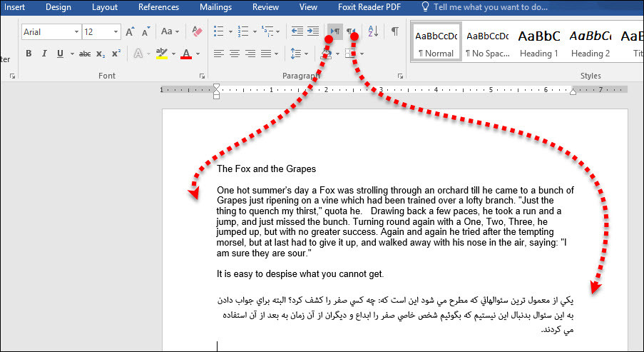This screenshot has height=352, width=644.
Task: Open line and paragraph spacing
Action: pyautogui.click(x=296, y=54)
